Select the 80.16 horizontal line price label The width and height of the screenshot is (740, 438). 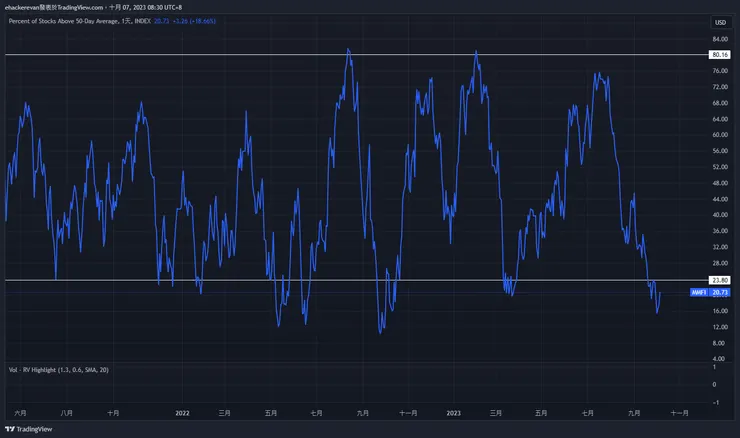tap(720, 55)
